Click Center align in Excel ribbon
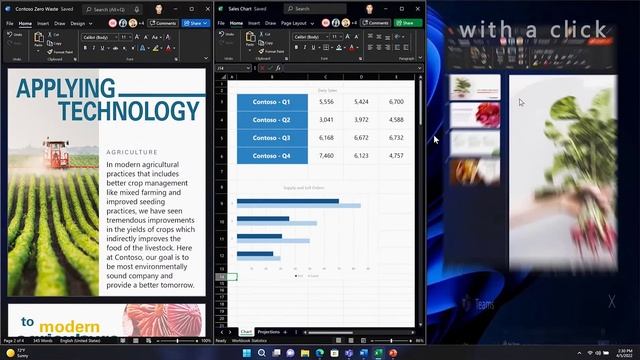The width and height of the screenshot is (640, 360). click(x=379, y=47)
